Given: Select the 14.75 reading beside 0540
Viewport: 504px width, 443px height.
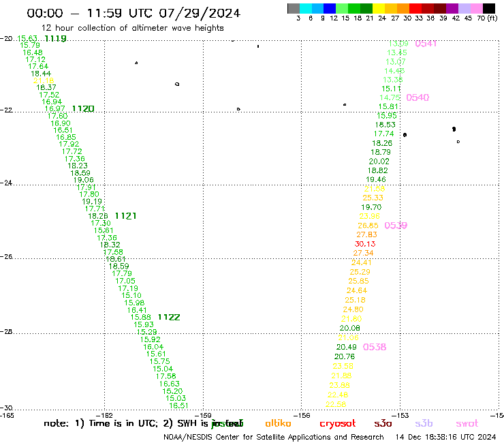Looking at the screenshot, I should point(390,97).
